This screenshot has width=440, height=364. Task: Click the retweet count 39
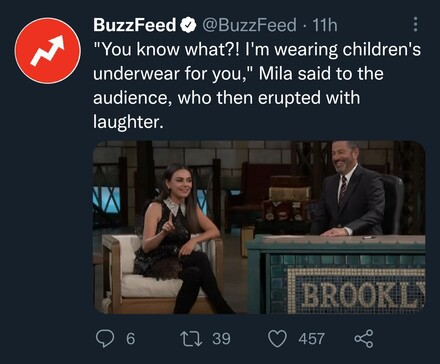click(x=221, y=339)
